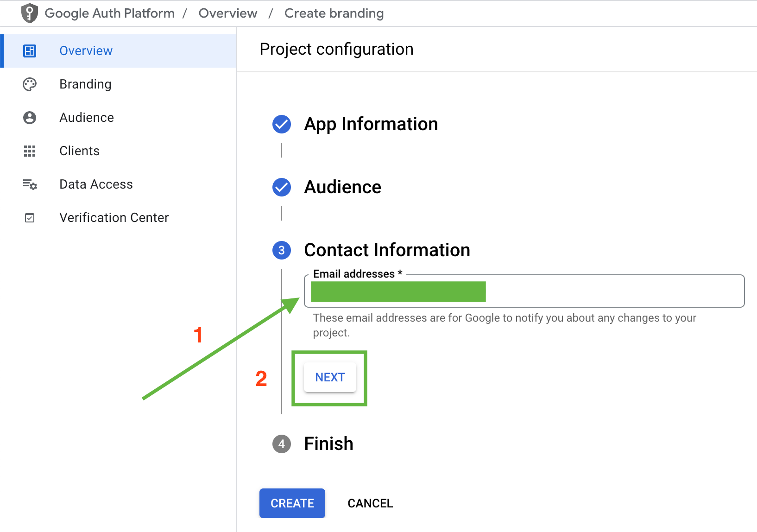The height and width of the screenshot is (532, 757).
Task: Click the Clients grid icon
Action: [30, 151]
